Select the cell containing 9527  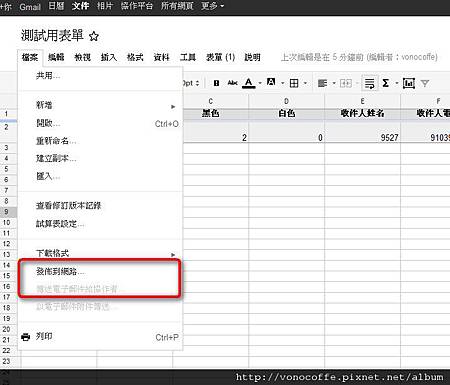pyautogui.click(x=362, y=131)
